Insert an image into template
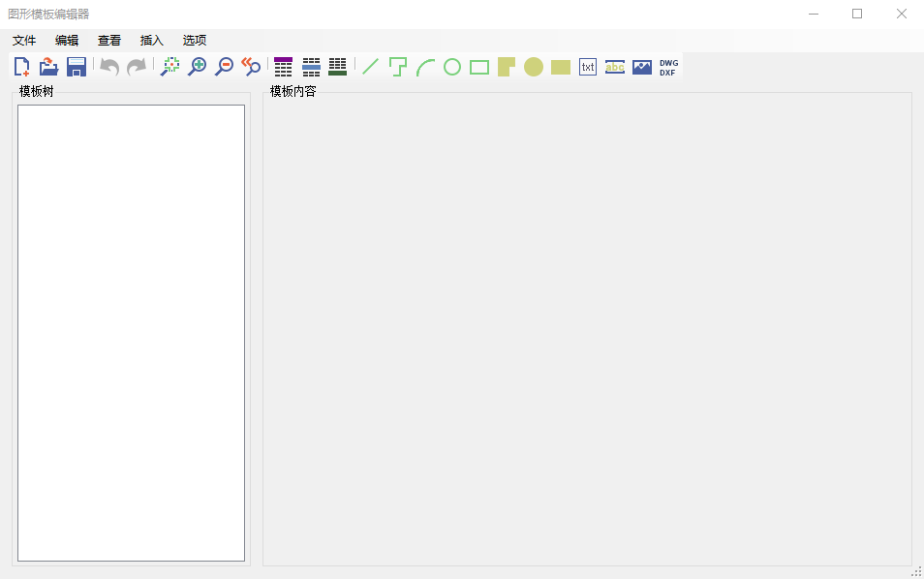The width and height of the screenshot is (924, 579). coord(642,67)
